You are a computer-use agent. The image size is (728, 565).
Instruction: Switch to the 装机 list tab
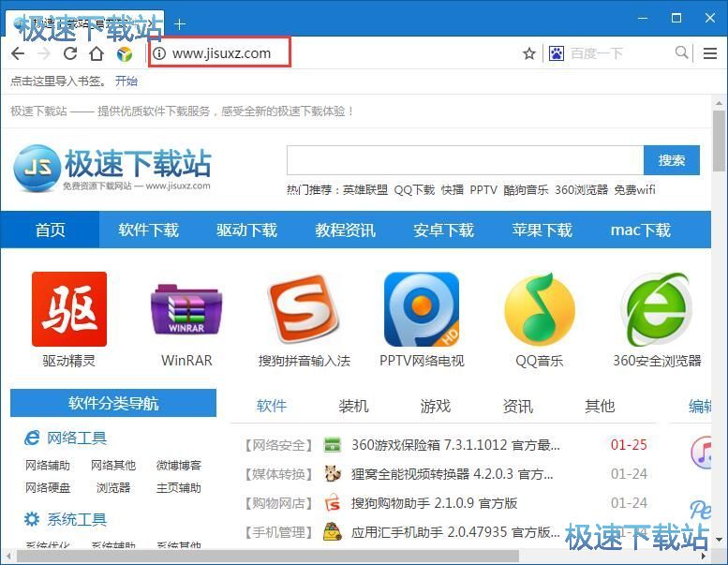pyautogui.click(x=353, y=407)
